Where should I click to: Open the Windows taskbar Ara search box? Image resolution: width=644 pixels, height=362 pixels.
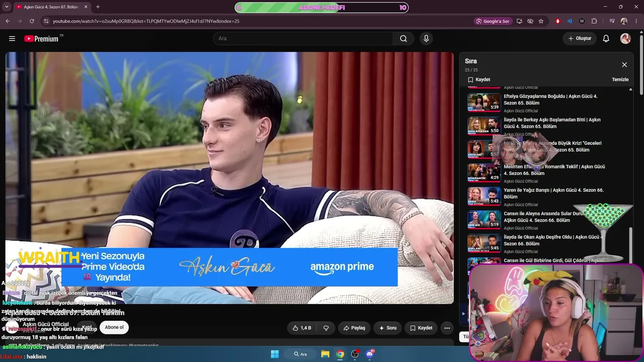coord(300,354)
